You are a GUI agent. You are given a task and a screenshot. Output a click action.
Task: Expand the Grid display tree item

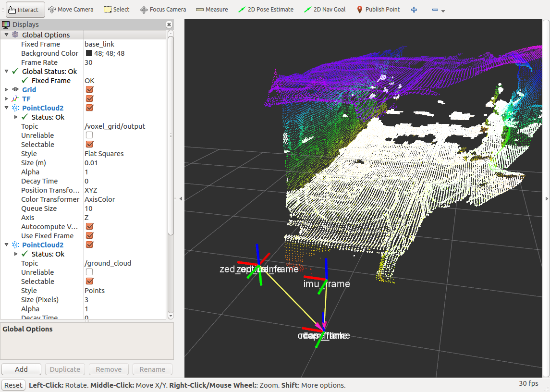tap(6, 90)
